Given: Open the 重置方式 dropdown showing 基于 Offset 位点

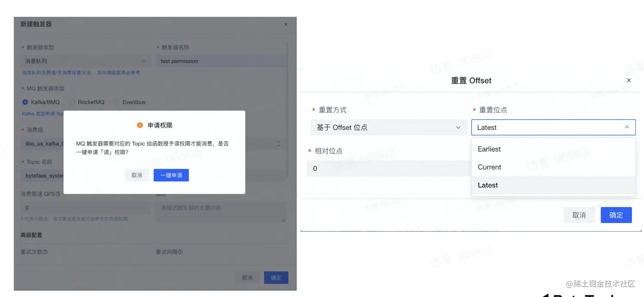Looking at the screenshot, I should coord(389,127).
